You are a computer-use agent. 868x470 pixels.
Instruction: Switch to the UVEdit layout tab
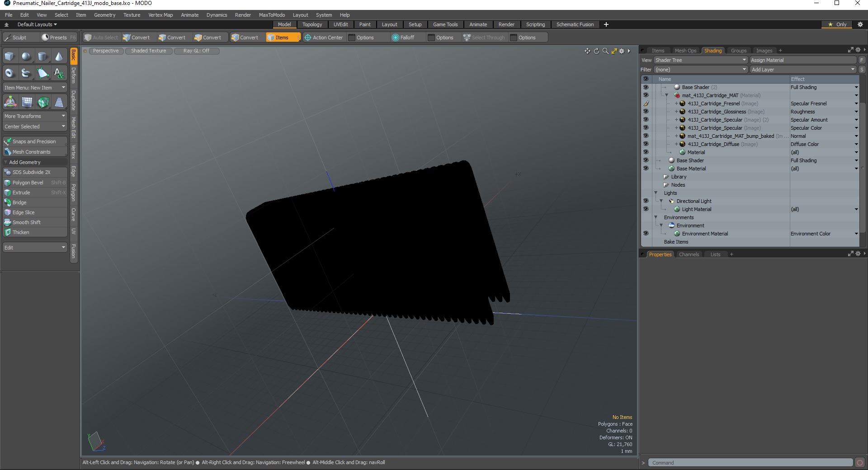(340, 24)
